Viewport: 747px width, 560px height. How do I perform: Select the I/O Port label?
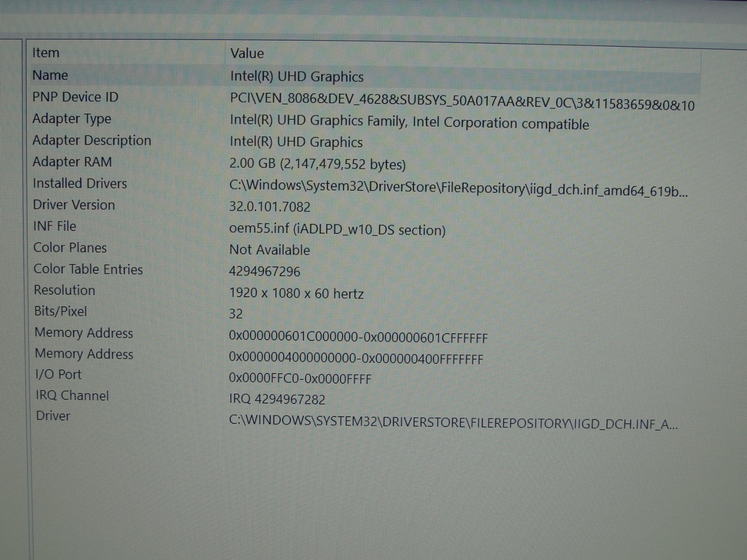click(58, 374)
